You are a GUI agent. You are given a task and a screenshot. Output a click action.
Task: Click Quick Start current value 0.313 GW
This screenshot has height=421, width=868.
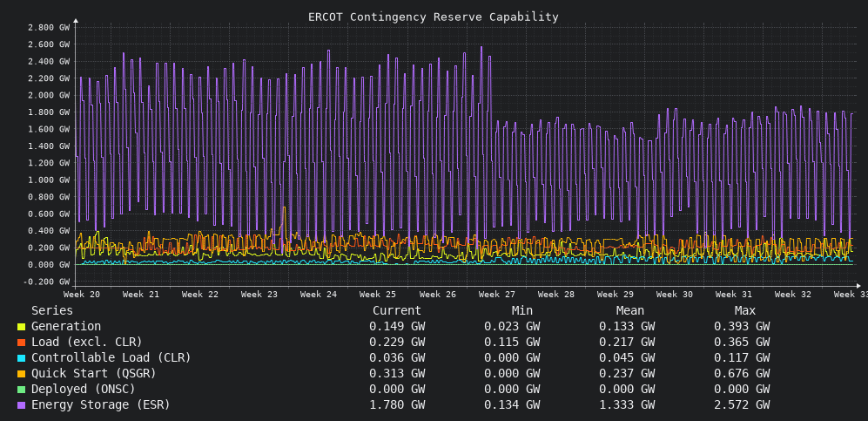point(397,373)
